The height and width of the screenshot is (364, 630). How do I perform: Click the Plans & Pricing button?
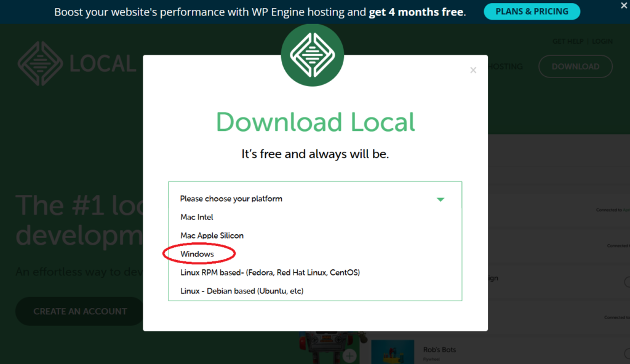coord(532,11)
